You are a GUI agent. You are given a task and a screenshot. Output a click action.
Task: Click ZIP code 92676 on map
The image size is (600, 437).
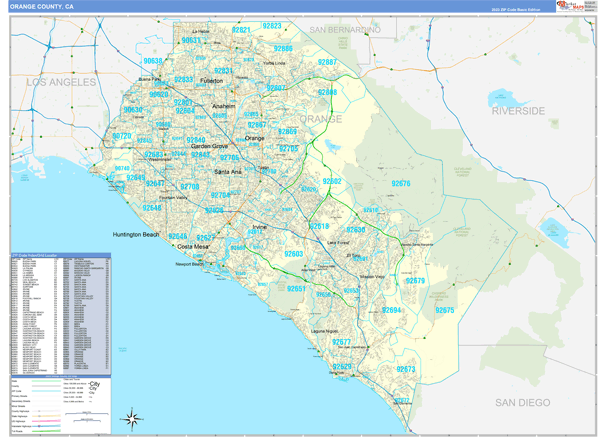(x=400, y=184)
